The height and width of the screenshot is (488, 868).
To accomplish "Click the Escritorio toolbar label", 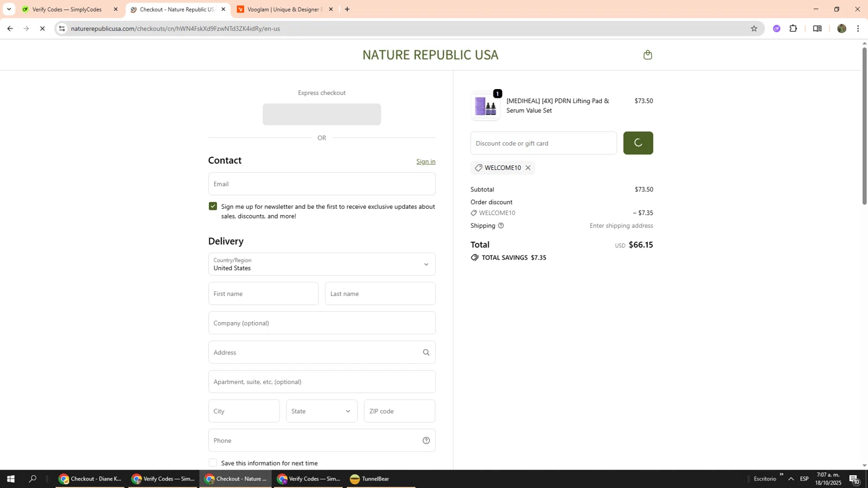I will (x=765, y=479).
